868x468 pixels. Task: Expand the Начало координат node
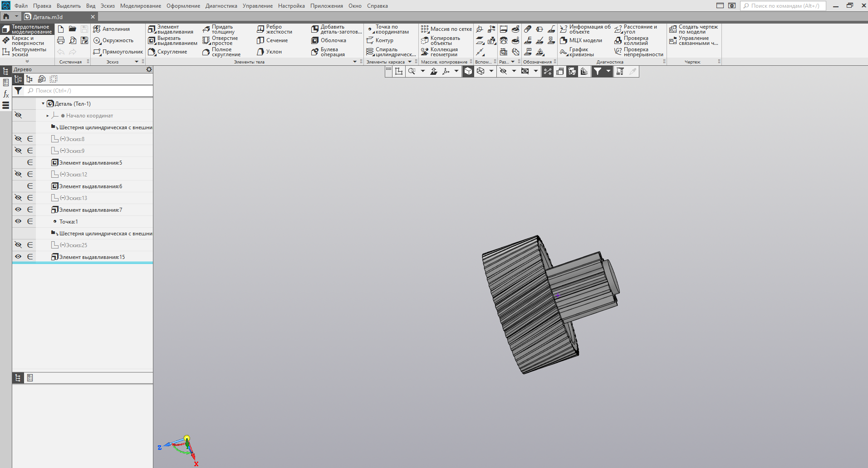pos(48,116)
